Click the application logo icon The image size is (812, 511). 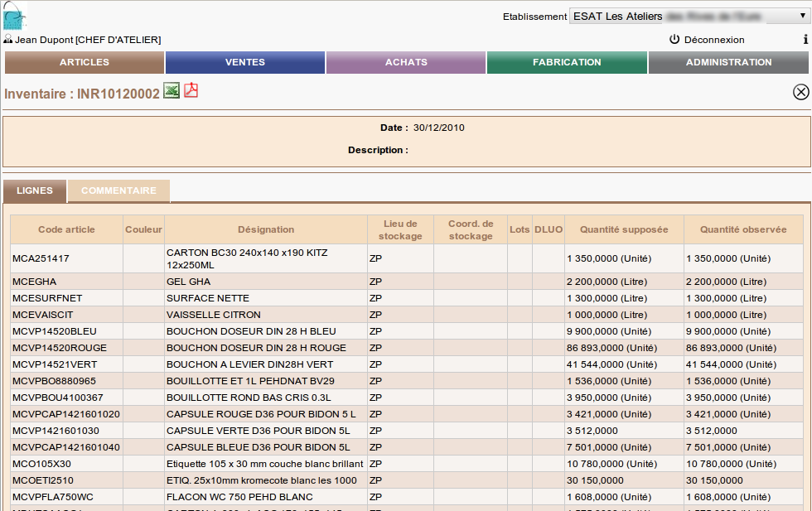[15, 16]
